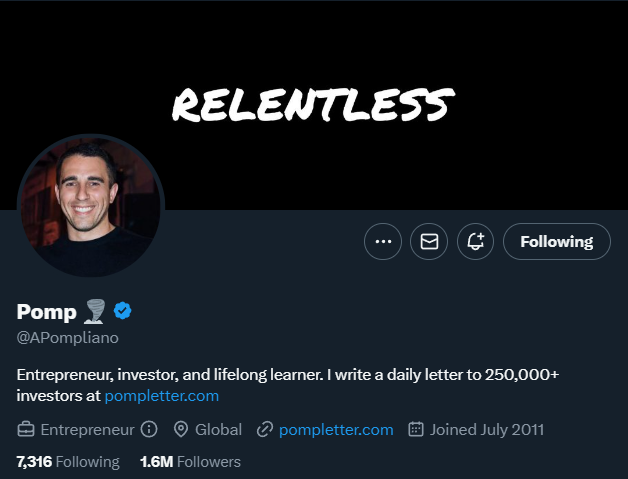Toggle the notification bell for Pomp

[x=476, y=241]
